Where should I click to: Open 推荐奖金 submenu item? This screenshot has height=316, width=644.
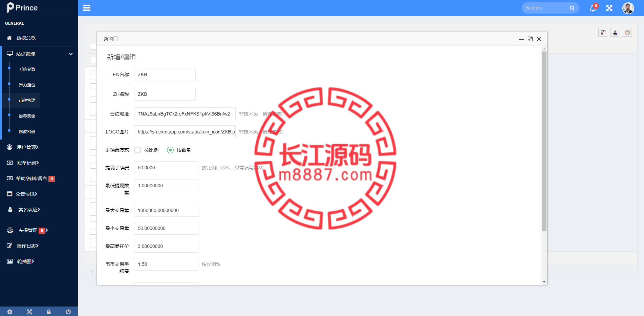(x=27, y=116)
